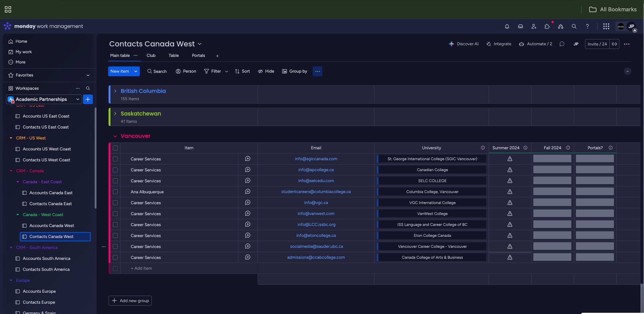Open the help question mark icon
The height and width of the screenshot is (314, 644).
(587, 26)
